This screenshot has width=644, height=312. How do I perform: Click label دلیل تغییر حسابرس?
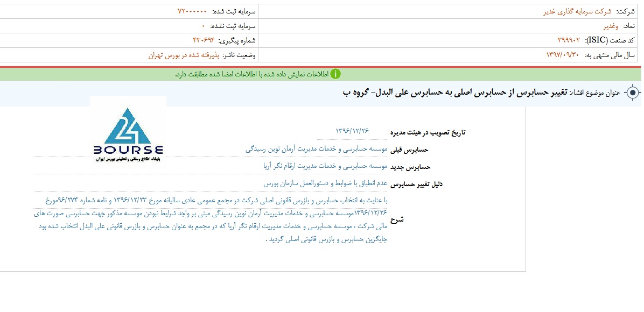pyautogui.click(x=416, y=185)
